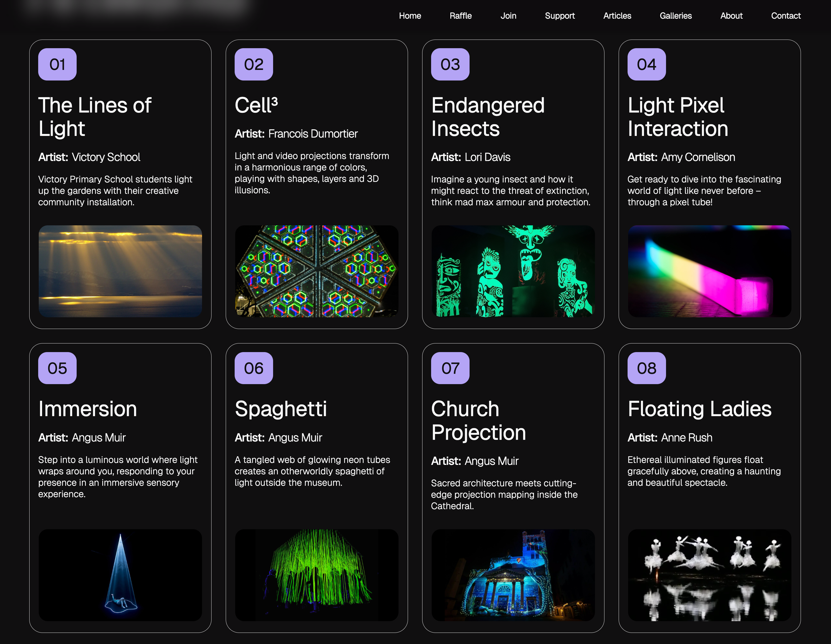Open the sunbeams image for Lines of Light
Screen dimensions: 831x644
(120, 271)
